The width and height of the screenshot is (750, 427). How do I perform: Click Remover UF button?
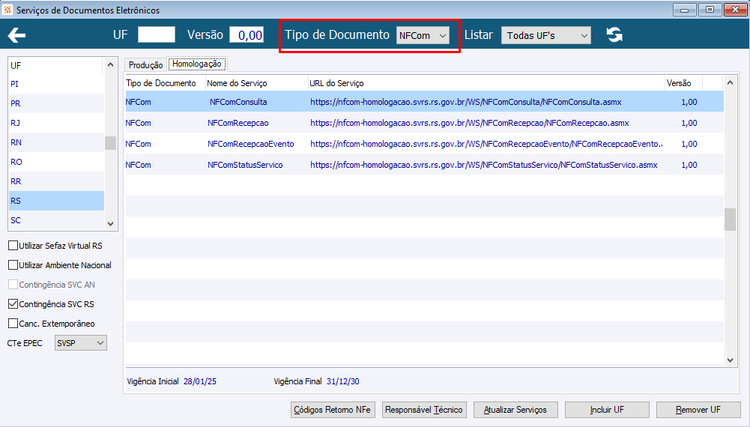(698, 410)
